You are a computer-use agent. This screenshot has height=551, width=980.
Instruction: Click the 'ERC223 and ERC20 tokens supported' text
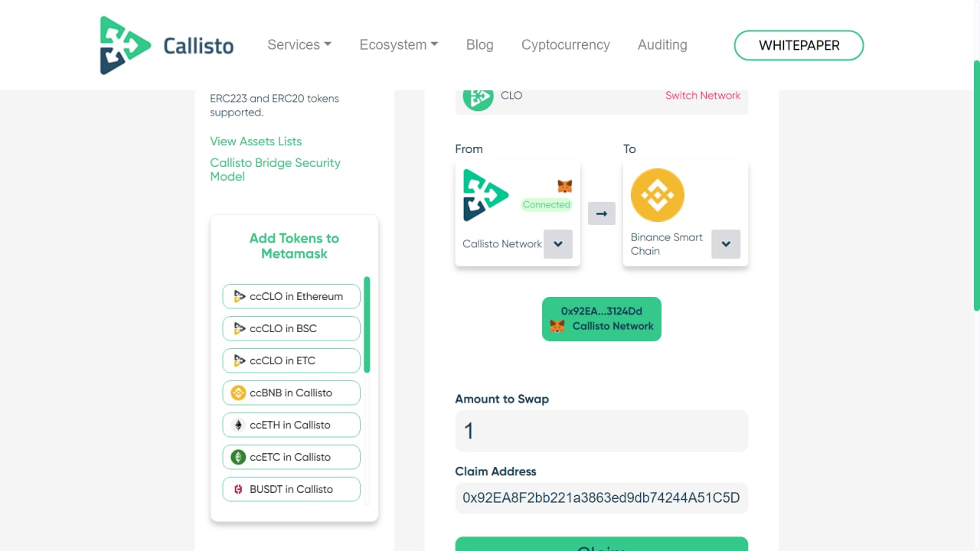(274, 106)
